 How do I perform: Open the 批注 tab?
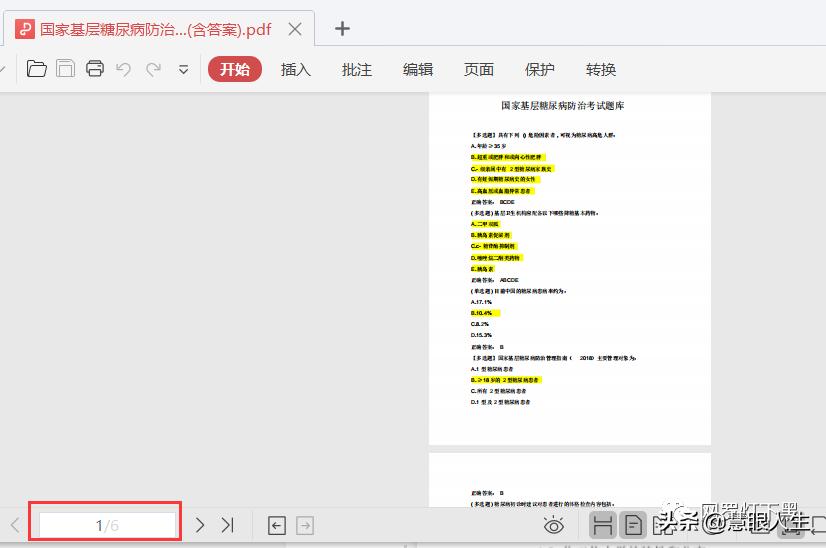click(x=357, y=70)
